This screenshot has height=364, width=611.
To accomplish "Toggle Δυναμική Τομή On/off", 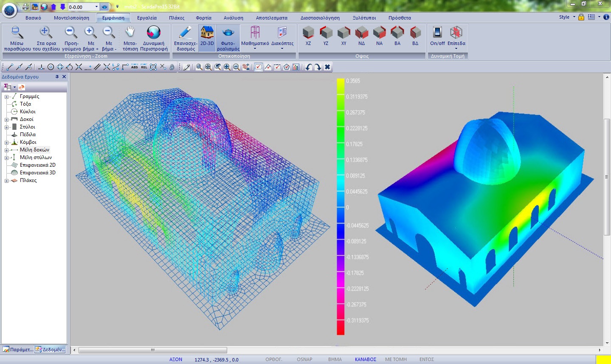I will (x=437, y=36).
